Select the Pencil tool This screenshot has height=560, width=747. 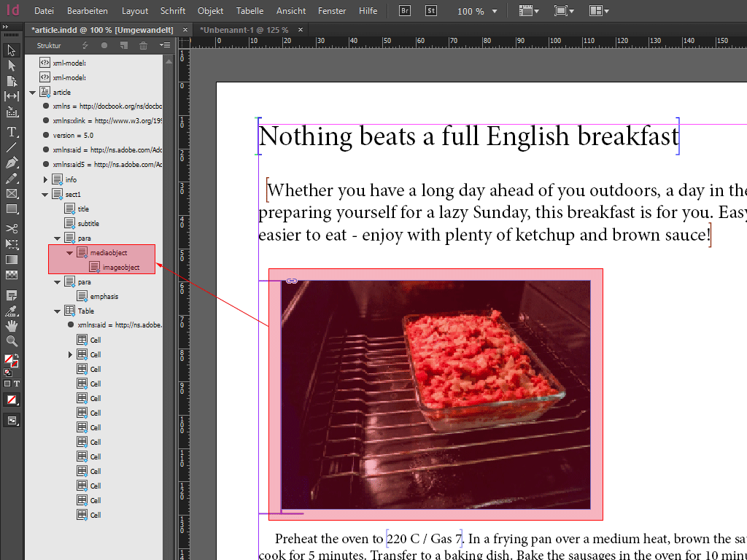click(x=12, y=179)
